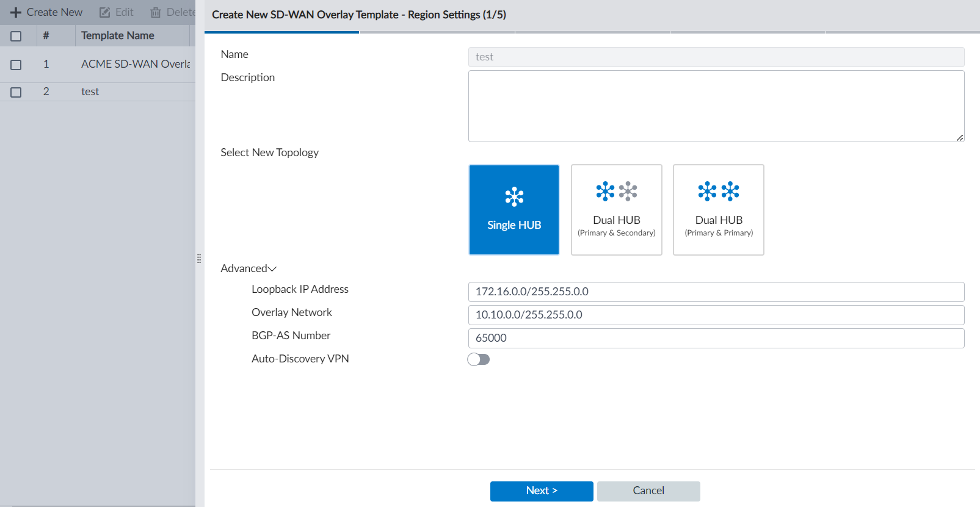
Task: Check the test template row checkbox
Action: (x=16, y=92)
